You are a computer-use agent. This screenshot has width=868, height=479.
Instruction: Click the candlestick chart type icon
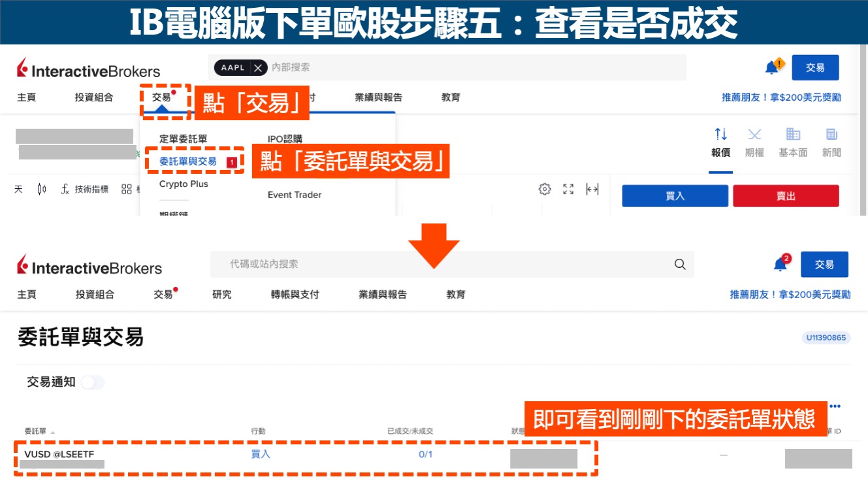[42, 190]
